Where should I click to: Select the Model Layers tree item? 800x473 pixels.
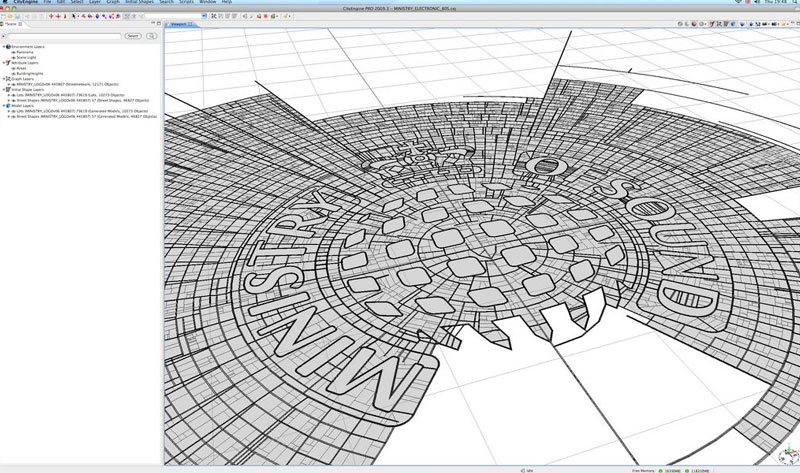click(x=20, y=104)
